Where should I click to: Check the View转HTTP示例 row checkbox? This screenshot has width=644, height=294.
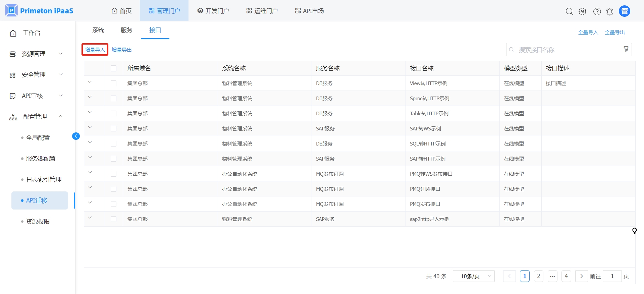pyautogui.click(x=113, y=83)
